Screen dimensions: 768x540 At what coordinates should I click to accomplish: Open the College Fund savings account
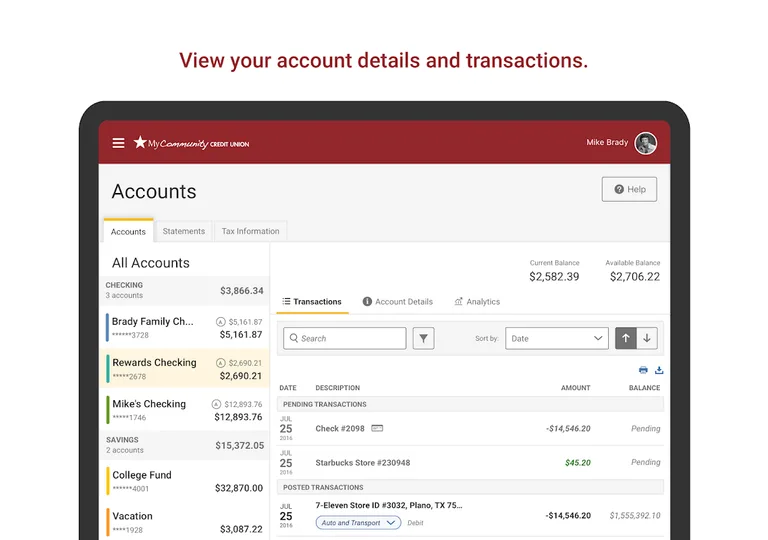[186, 481]
